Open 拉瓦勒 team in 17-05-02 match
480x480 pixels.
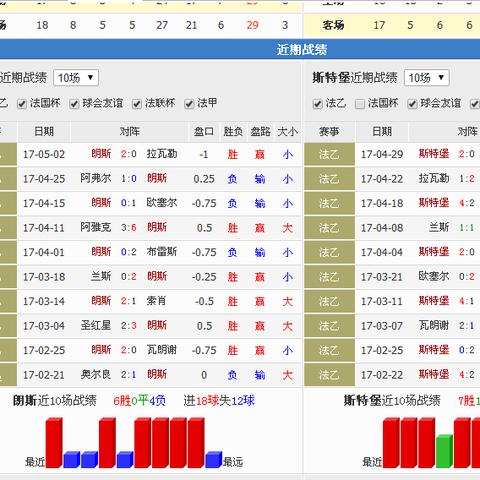(x=162, y=154)
